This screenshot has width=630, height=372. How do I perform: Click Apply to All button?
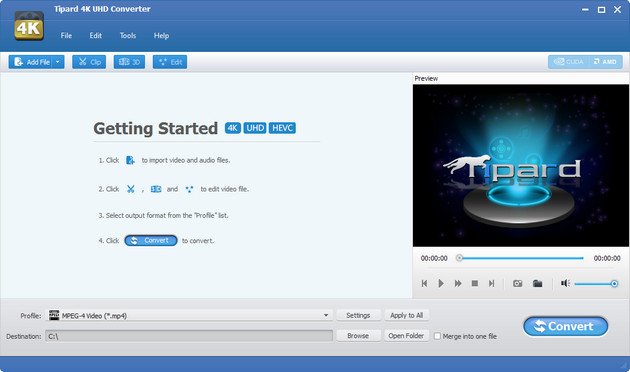(407, 315)
